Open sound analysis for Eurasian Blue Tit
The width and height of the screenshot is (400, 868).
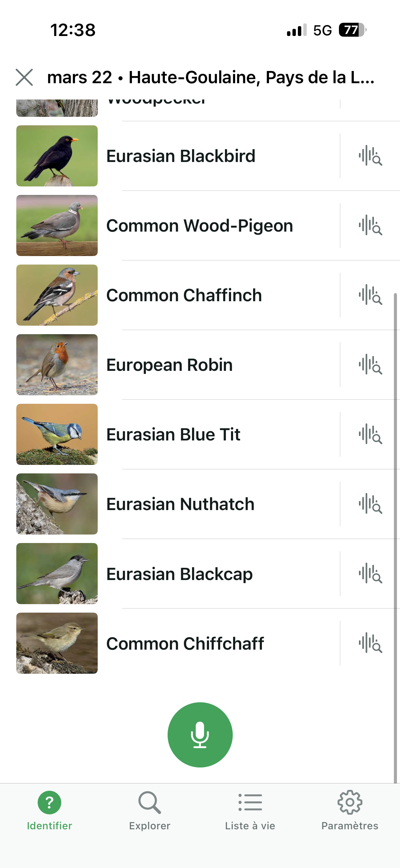pyautogui.click(x=370, y=434)
